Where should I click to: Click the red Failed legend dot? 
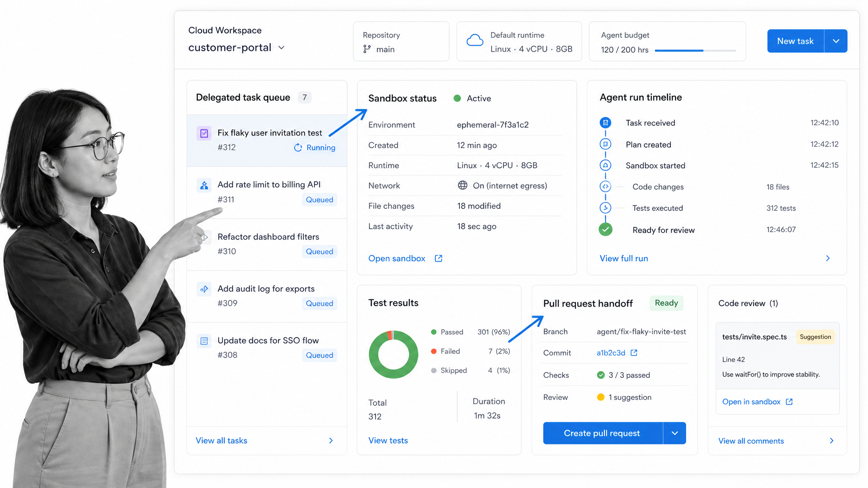pyautogui.click(x=434, y=351)
